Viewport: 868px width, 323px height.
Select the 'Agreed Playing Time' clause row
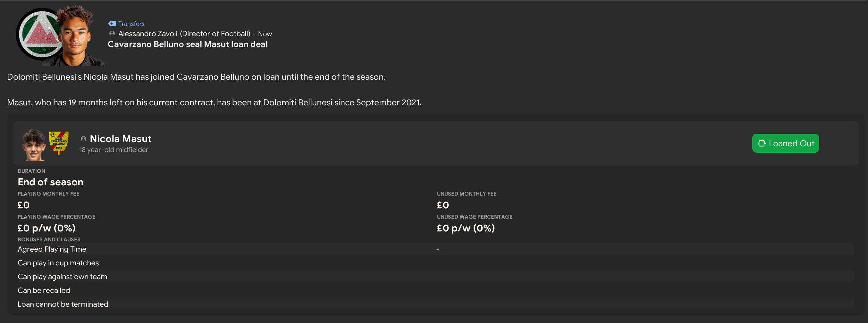point(52,249)
